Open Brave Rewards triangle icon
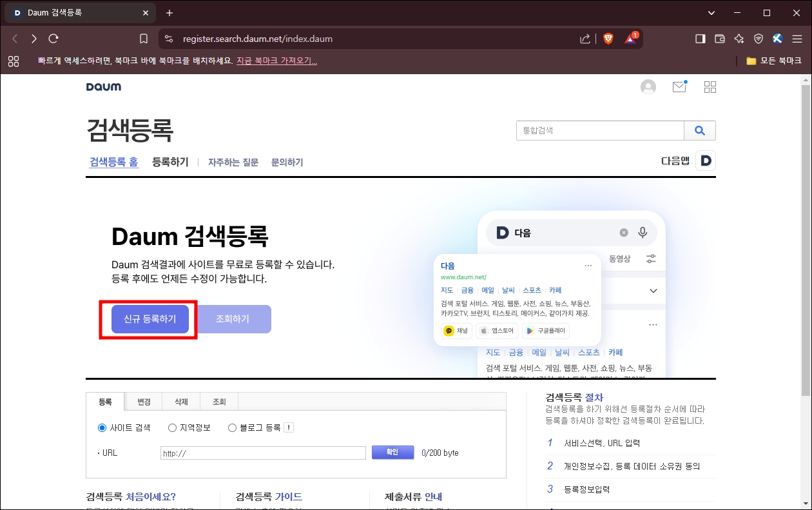 (631, 38)
